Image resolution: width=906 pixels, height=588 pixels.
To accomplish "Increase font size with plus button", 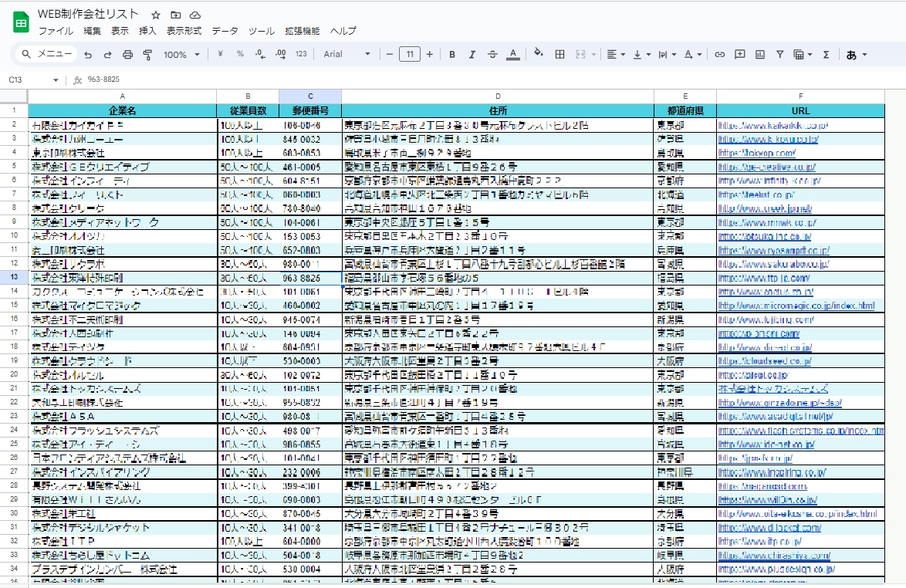I will tap(429, 54).
